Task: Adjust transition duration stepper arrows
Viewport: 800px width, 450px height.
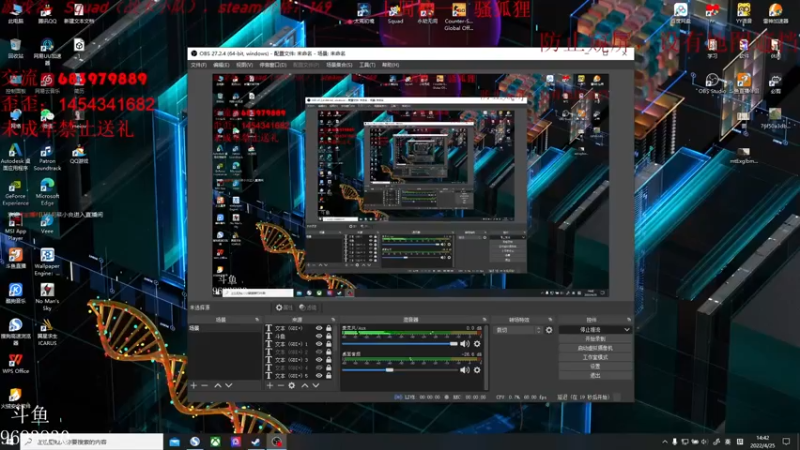Action: click(x=539, y=330)
